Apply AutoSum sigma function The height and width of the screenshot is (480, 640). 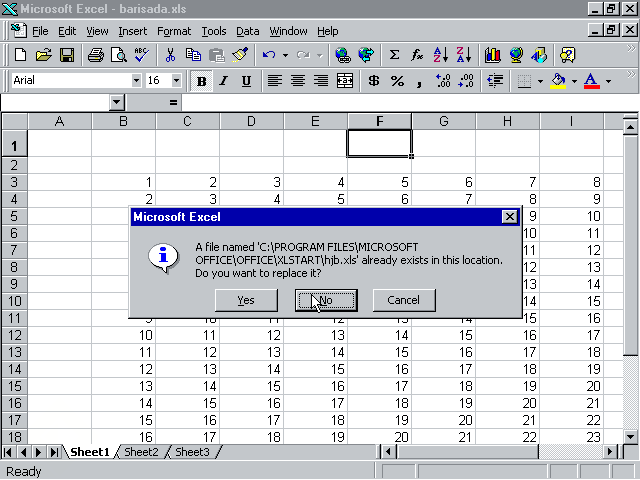point(394,55)
